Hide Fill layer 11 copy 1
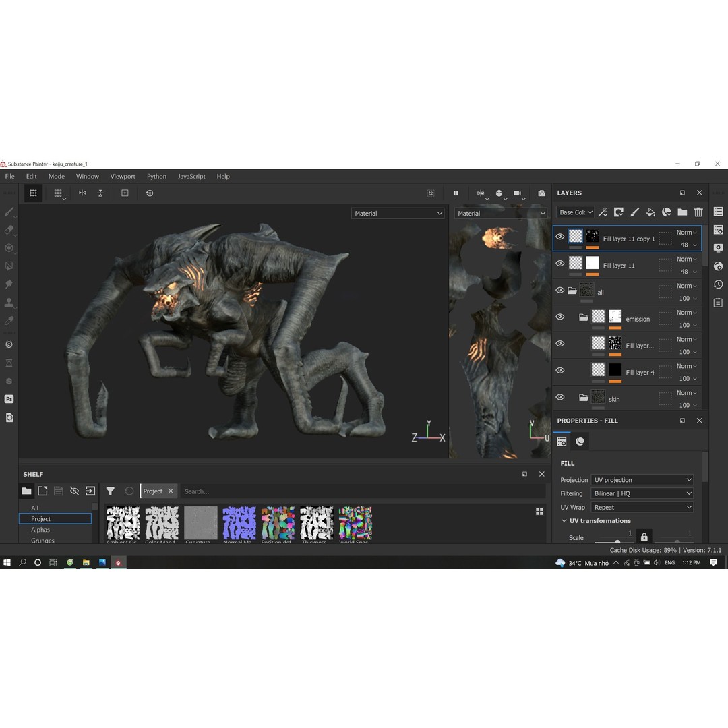The height and width of the screenshot is (728, 728). [560, 237]
